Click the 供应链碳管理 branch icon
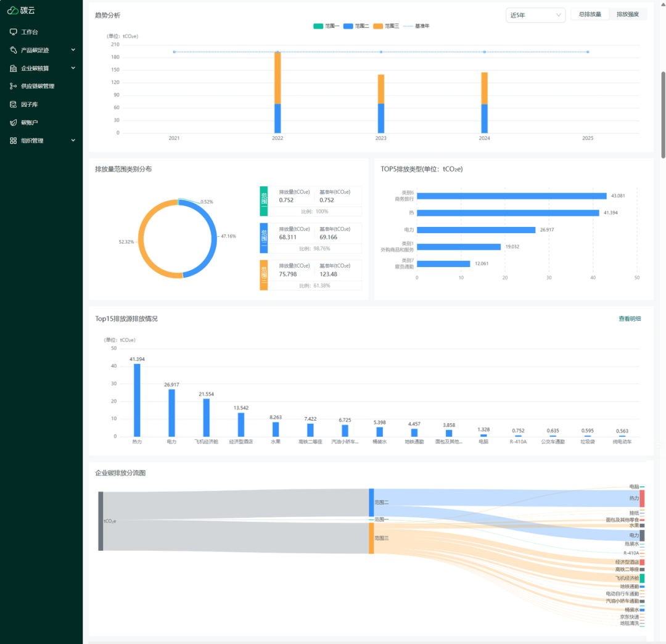Screen dimensions: 666x644 click(14, 86)
